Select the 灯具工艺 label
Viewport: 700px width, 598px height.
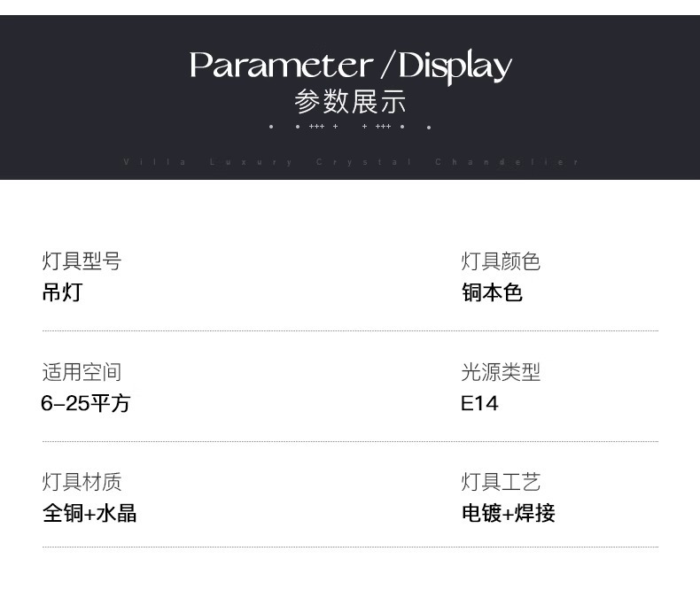pyautogui.click(x=501, y=482)
